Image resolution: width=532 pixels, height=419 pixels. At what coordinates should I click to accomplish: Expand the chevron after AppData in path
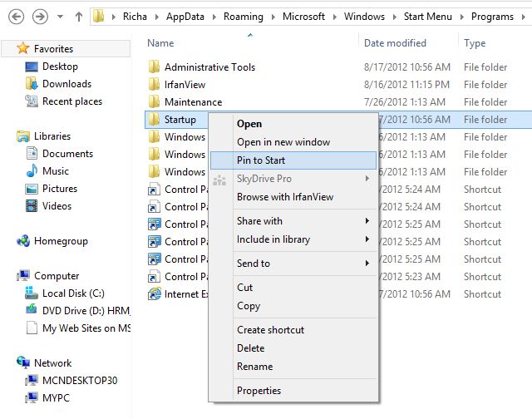click(x=214, y=17)
